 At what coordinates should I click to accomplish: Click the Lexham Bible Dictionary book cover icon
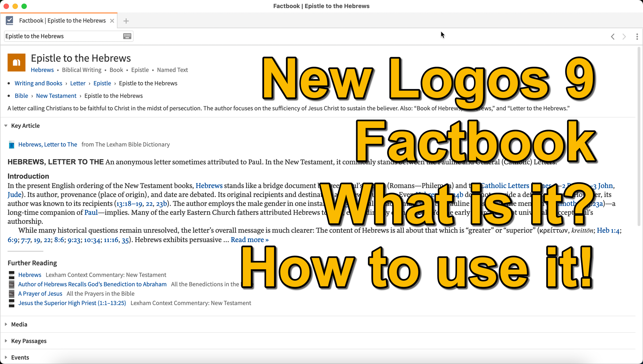pyautogui.click(x=12, y=145)
